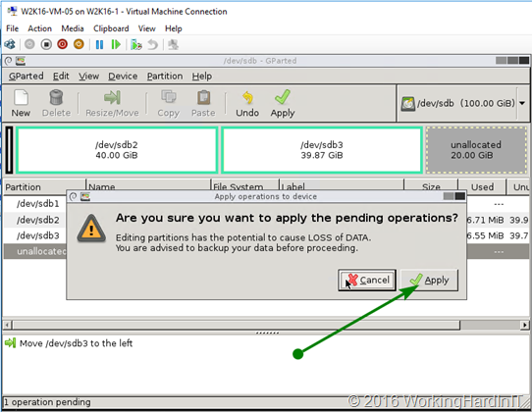Image resolution: width=532 pixels, height=412 pixels.
Task: Click the horizontal scrollbar right arrow
Action: coord(524,325)
